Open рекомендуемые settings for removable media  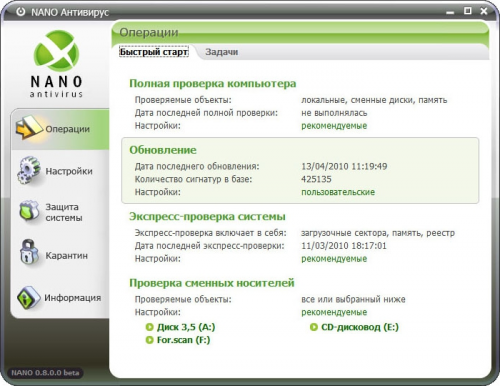(334, 312)
